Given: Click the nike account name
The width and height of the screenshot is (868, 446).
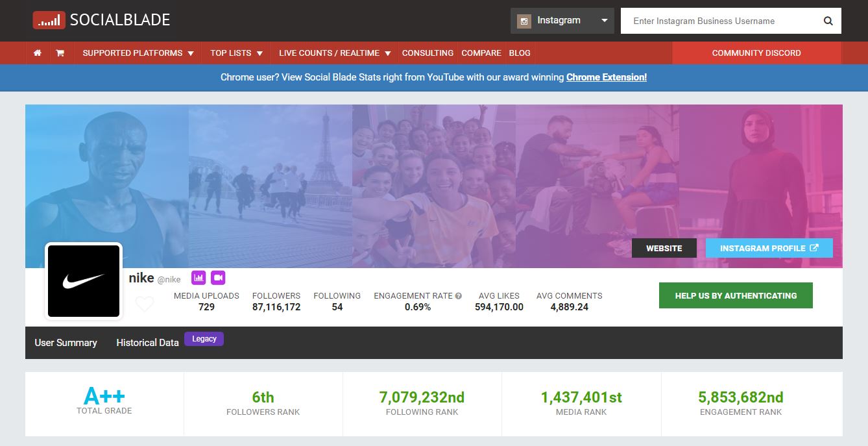Looking at the screenshot, I should [x=141, y=278].
